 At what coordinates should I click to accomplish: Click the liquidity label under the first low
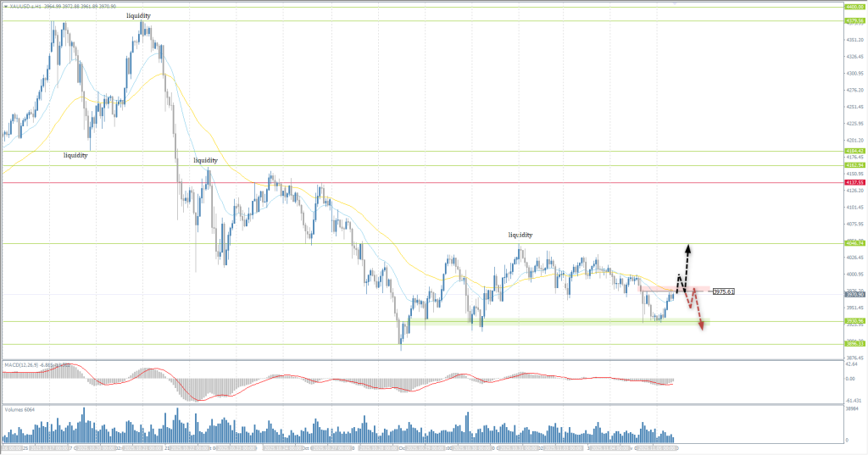(x=76, y=155)
